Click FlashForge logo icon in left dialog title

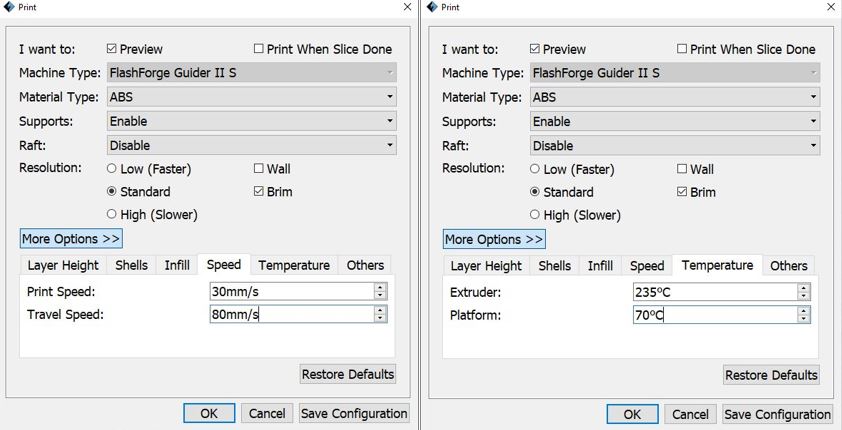tap(9, 6)
